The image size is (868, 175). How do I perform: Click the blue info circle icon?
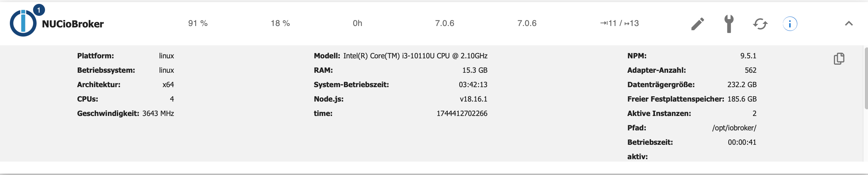coord(790,24)
